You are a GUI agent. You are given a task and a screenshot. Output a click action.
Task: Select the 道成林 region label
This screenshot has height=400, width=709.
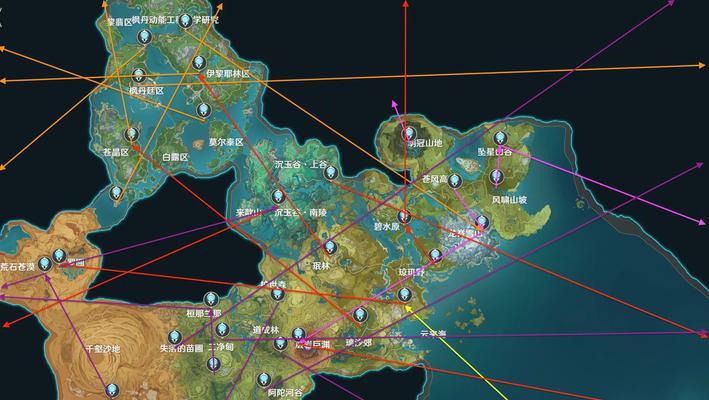[266, 331]
